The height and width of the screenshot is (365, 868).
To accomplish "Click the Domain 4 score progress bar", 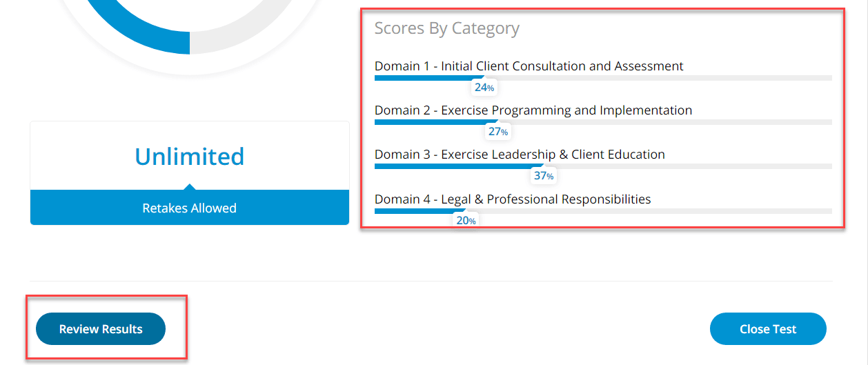I will (602, 210).
